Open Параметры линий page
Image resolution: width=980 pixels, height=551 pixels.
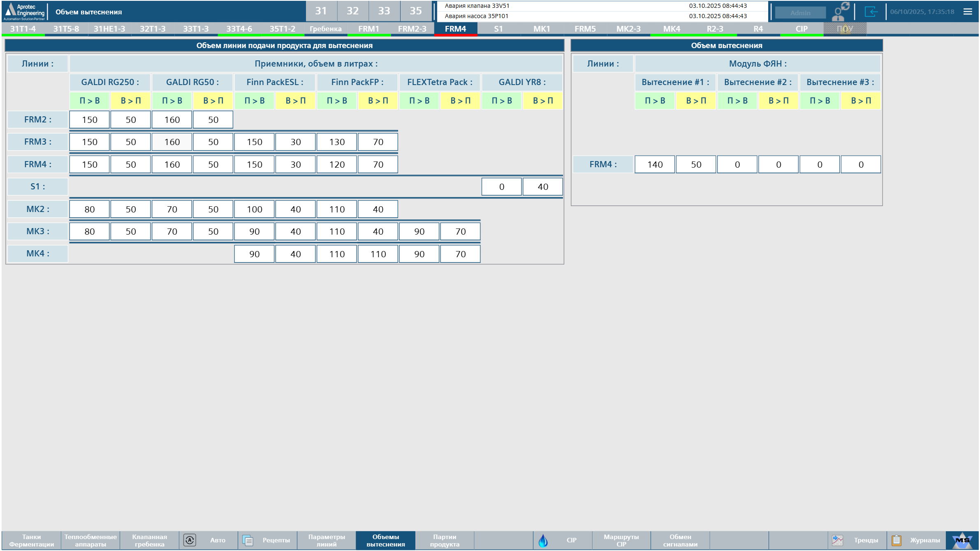tap(327, 540)
